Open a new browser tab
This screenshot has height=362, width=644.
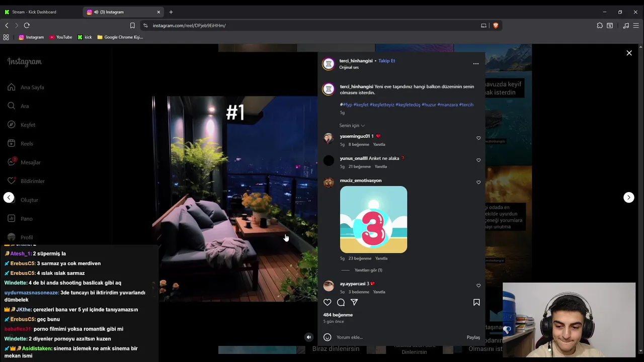171,12
